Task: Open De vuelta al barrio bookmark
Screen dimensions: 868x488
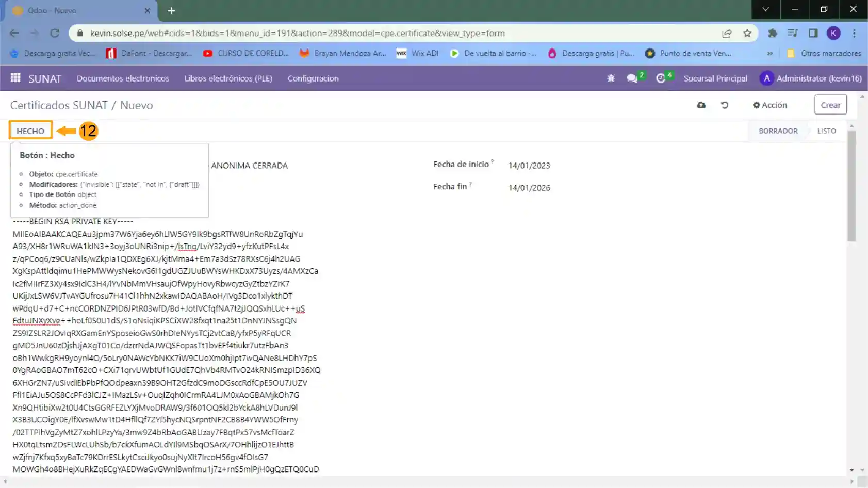Action: tap(494, 53)
